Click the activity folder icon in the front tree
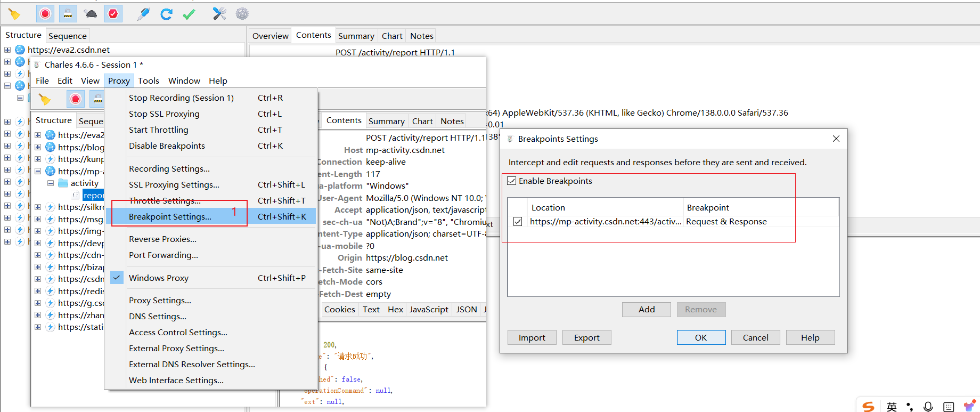This screenshot has width=980, height=412. tap(63, 183)
